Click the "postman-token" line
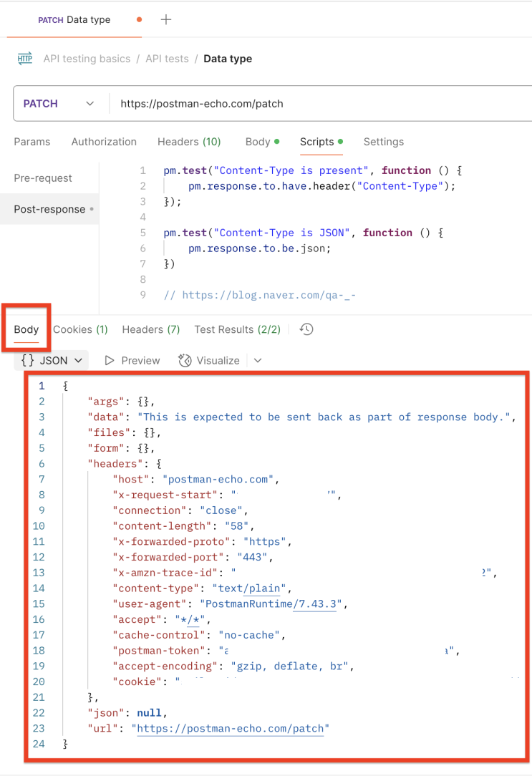Viewport: 532px width, 776px height. pos(286,651)
